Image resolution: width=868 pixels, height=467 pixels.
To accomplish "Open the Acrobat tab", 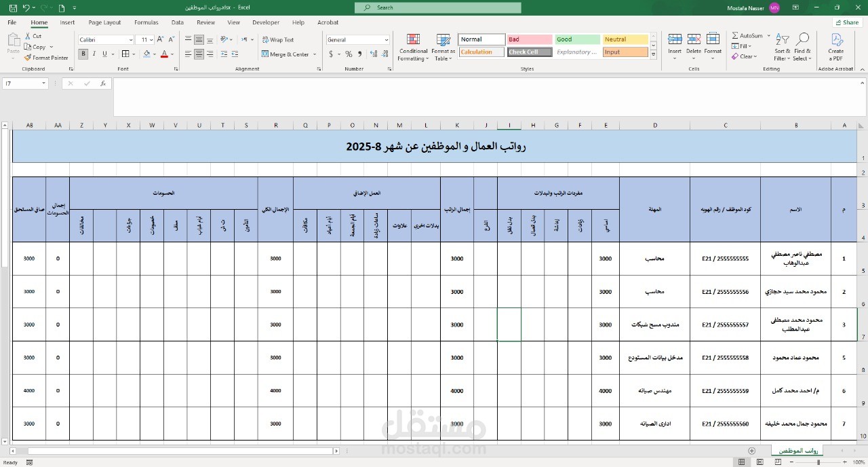I will click(x=328, y=22).
